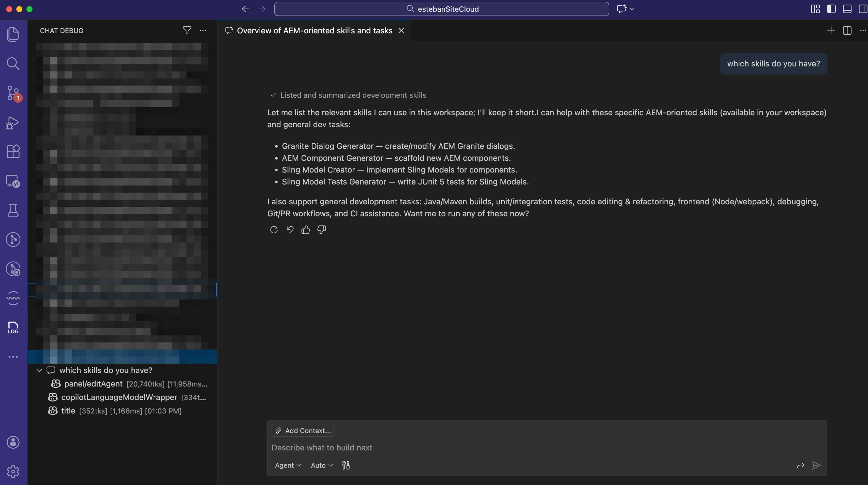Click the send message arrow button
Image resolution: width=868 pixels, height=485 pixels.
pyautogui.click(x=816, y=465)
